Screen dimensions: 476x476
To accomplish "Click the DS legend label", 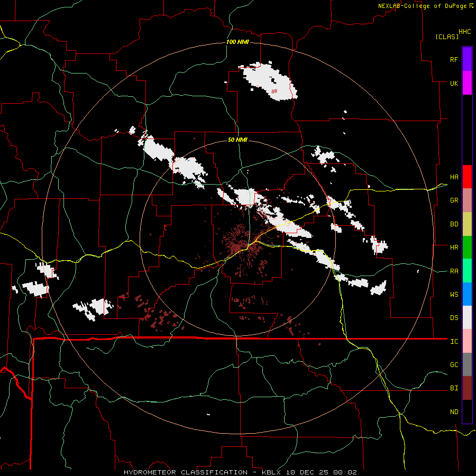I will pos(454,318).
